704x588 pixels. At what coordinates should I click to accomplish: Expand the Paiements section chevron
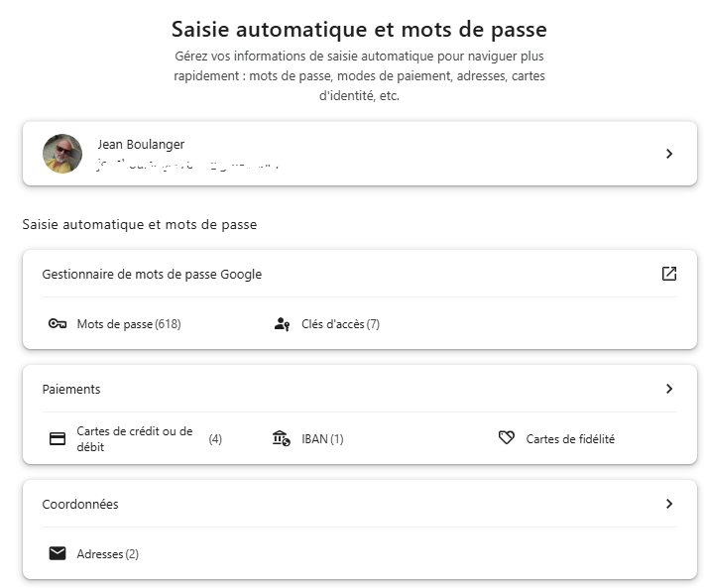(x=669, y=389)
